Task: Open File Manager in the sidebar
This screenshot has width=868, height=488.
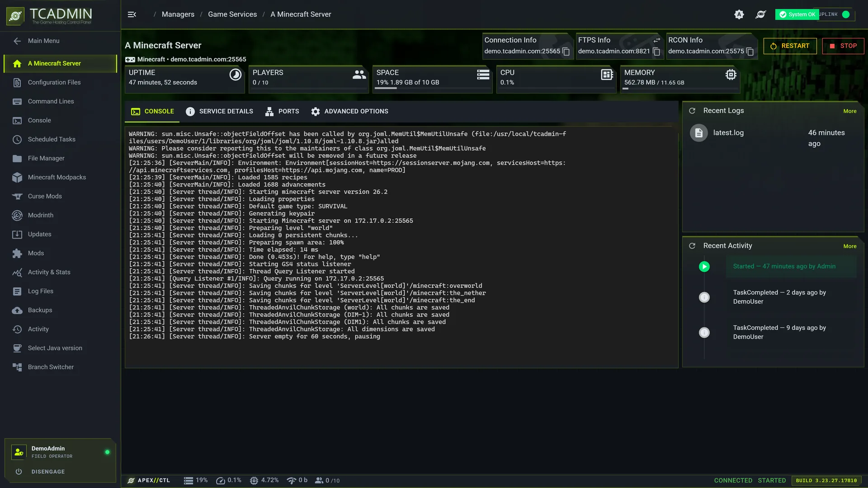Action: coord(61,159)
